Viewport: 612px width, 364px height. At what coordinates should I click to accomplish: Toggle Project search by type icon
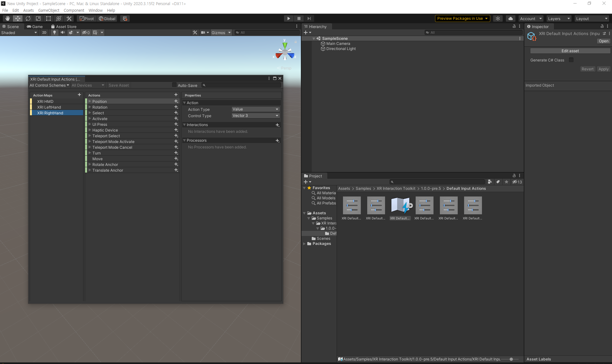(490, 182)
